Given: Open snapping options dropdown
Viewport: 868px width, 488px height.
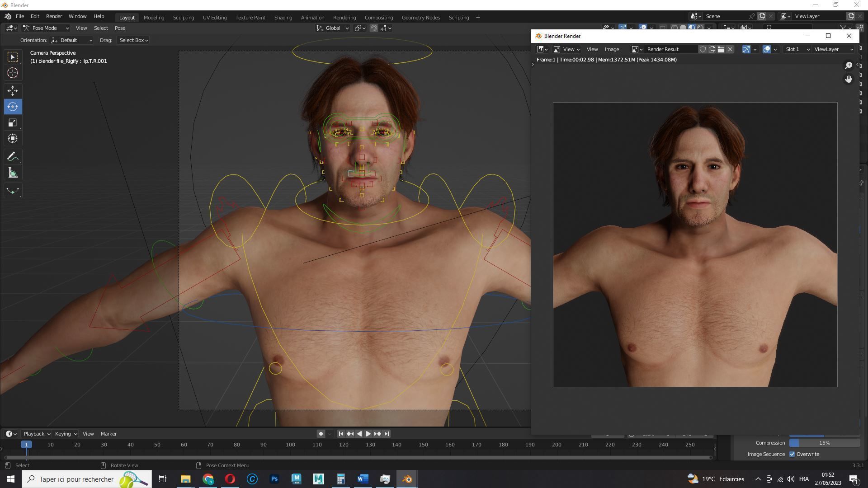Looking at the screenshot, I should click(x=386, y=28).
